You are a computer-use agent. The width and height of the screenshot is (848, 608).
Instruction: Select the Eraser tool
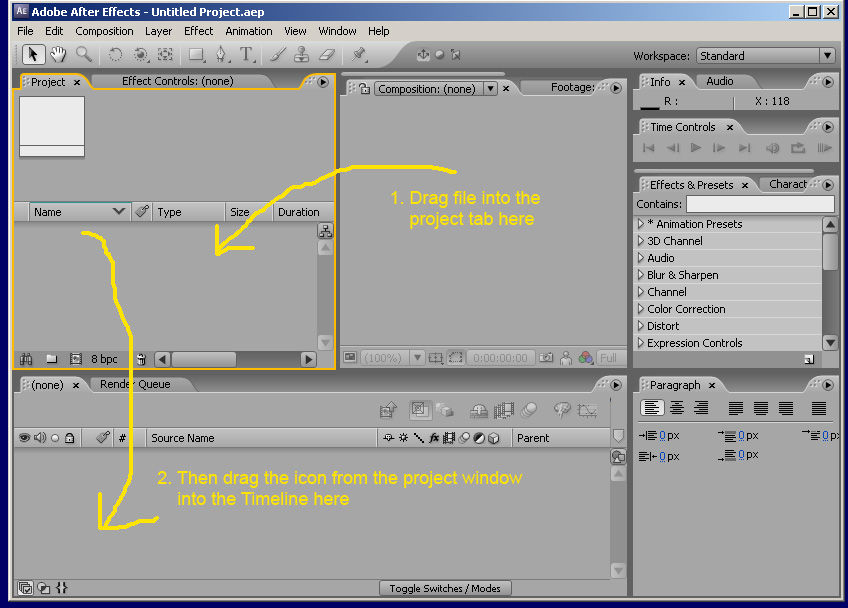[x=327, y=55]
